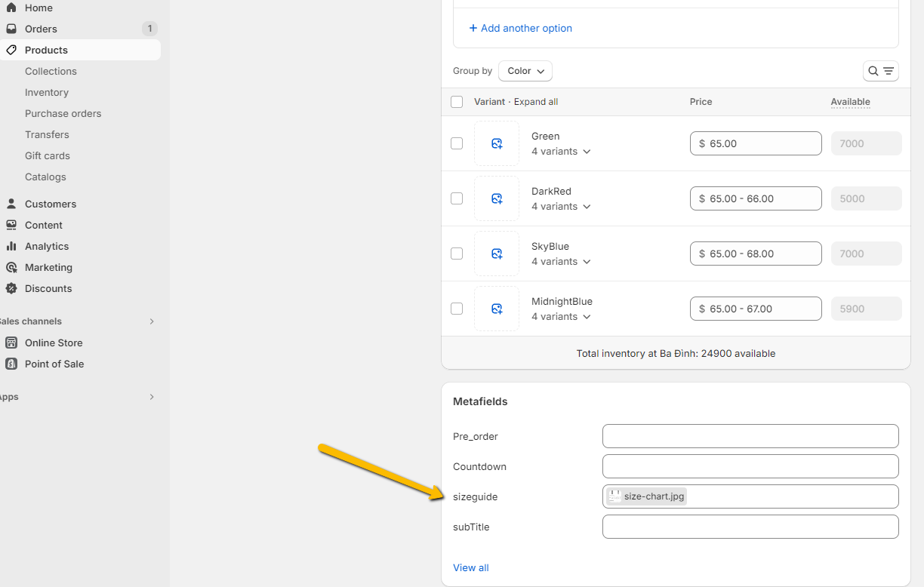Image resolution: width=924 pixels, height=587 pixels.
Task: Expand the 4 variants list under DarkRed
Action: point(561,207)
